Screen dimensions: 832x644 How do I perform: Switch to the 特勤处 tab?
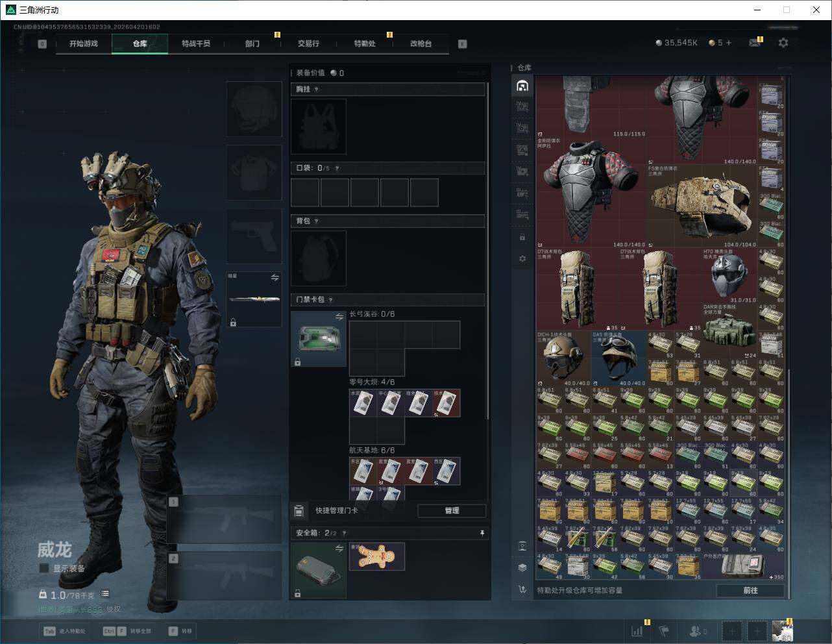click(365, 43)
